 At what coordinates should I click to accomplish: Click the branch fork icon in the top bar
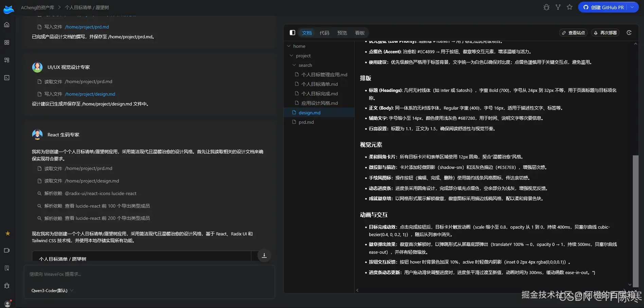(x=558, y=7)
